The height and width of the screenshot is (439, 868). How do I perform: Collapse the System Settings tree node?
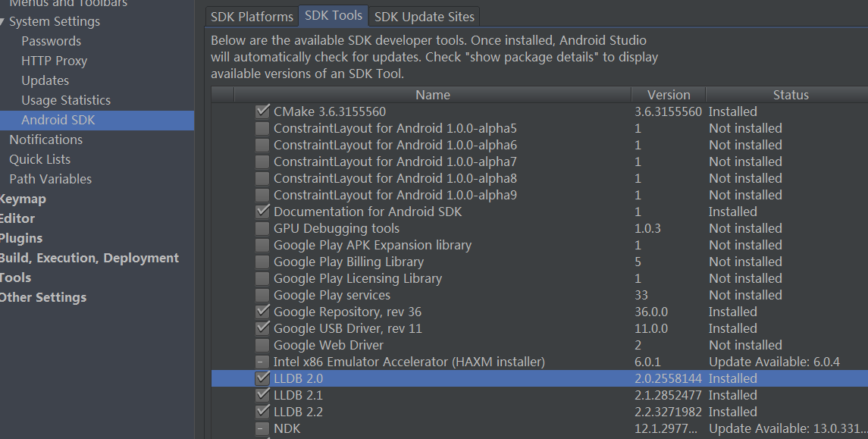[x=4, y=22]
